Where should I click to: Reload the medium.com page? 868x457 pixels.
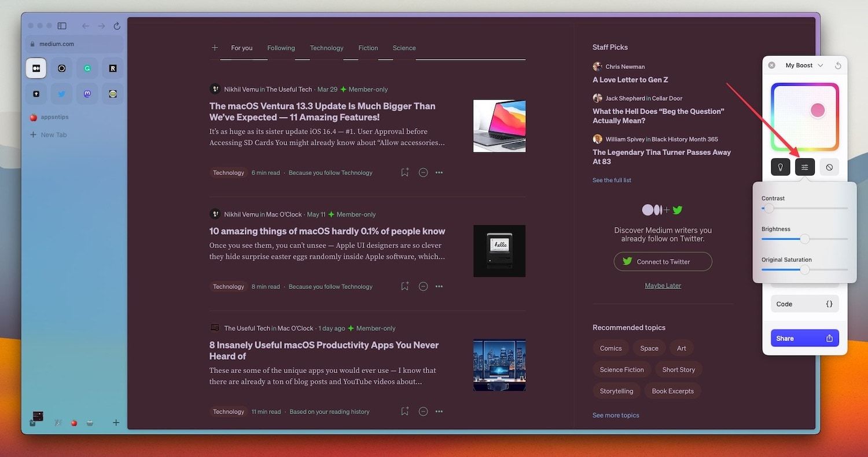point(117,26)
